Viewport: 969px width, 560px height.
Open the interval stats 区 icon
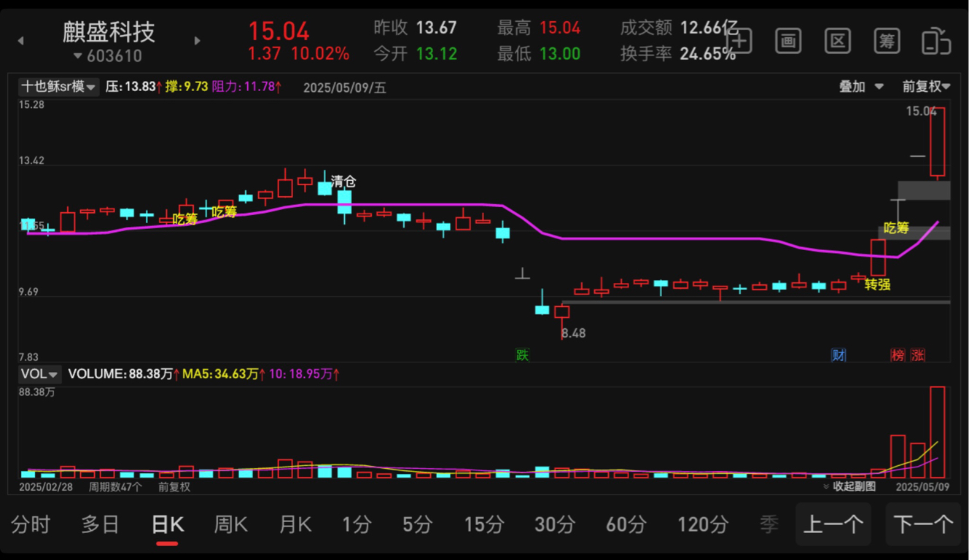click(838, 41)
